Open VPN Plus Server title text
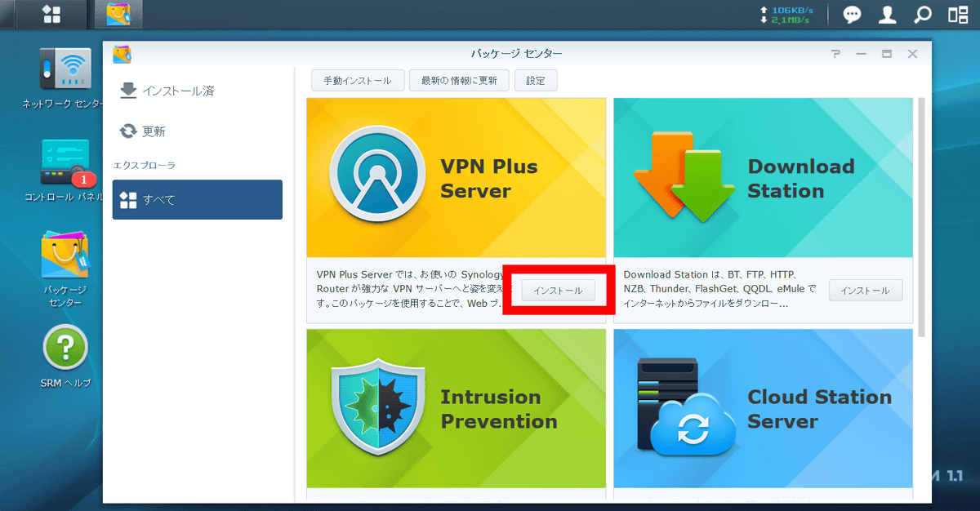Image resolution: width=980 pixels, height=511 pixels. coord(489,179)
